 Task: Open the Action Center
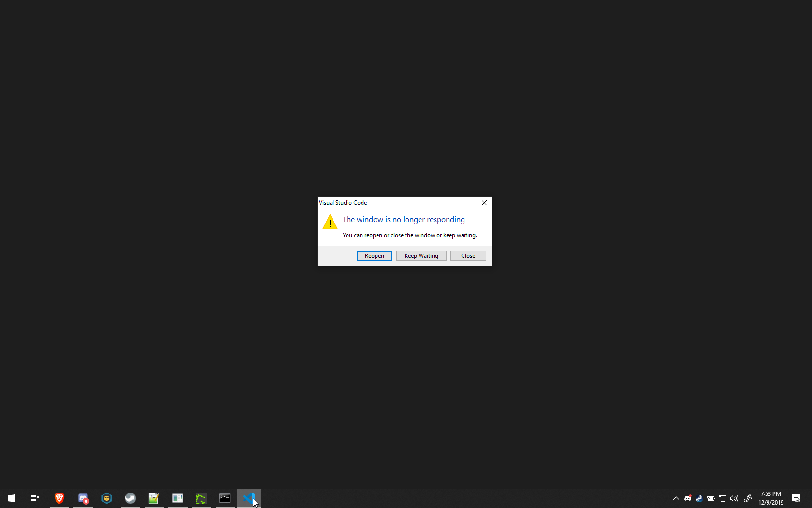[796, 498]
